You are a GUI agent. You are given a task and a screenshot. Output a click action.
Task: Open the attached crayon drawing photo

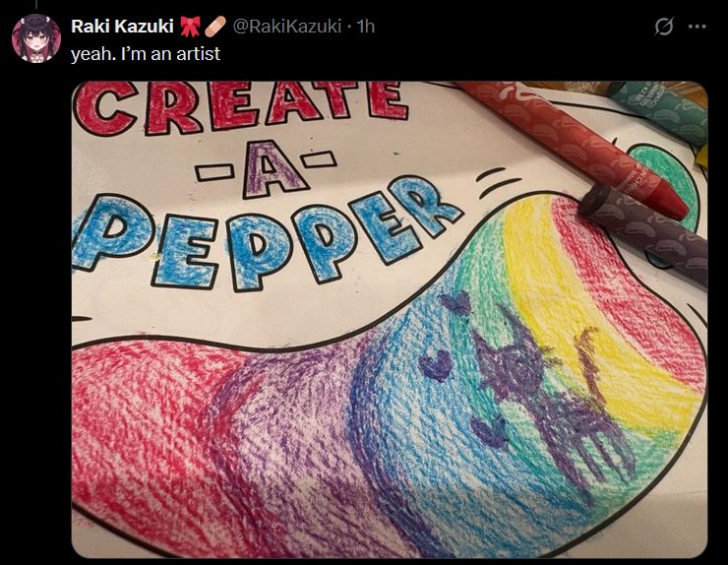390,320
